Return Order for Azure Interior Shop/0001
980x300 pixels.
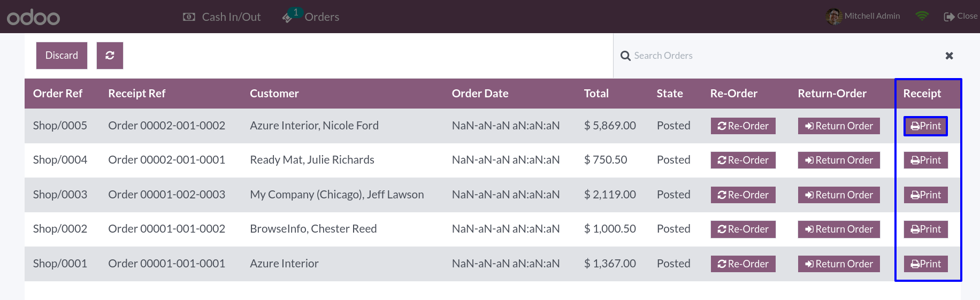(x=839, y=264)
